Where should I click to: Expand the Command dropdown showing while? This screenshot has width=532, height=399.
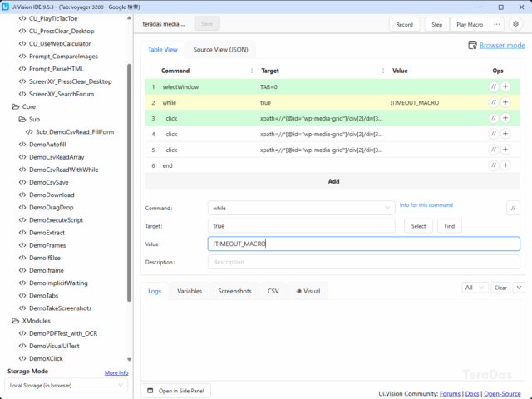(301, 208)
